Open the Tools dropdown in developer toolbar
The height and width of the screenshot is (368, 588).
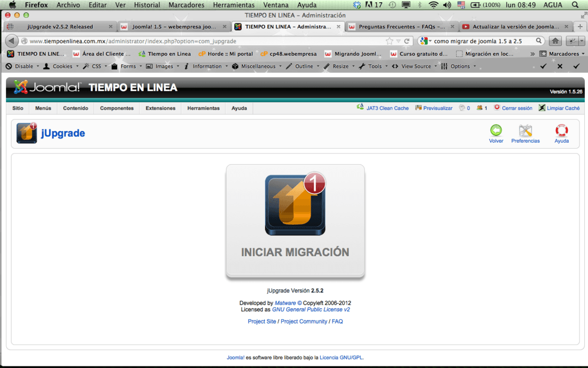373,66
